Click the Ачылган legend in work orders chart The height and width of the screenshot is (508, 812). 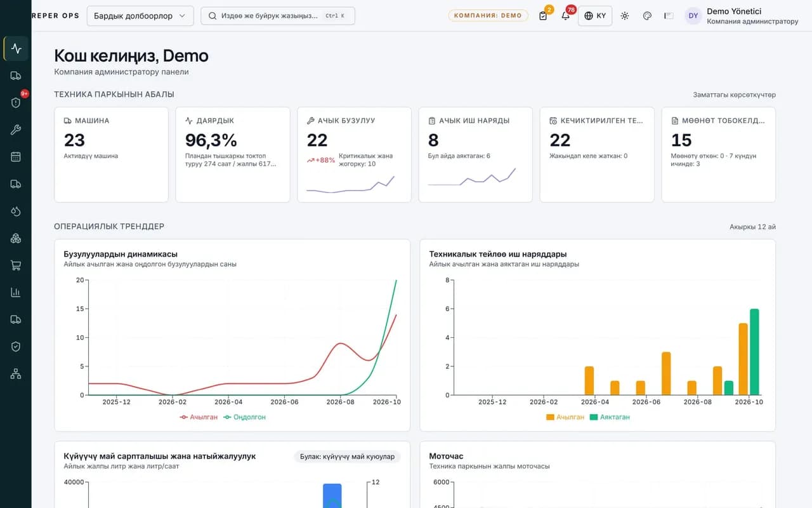tap(565, 417)
